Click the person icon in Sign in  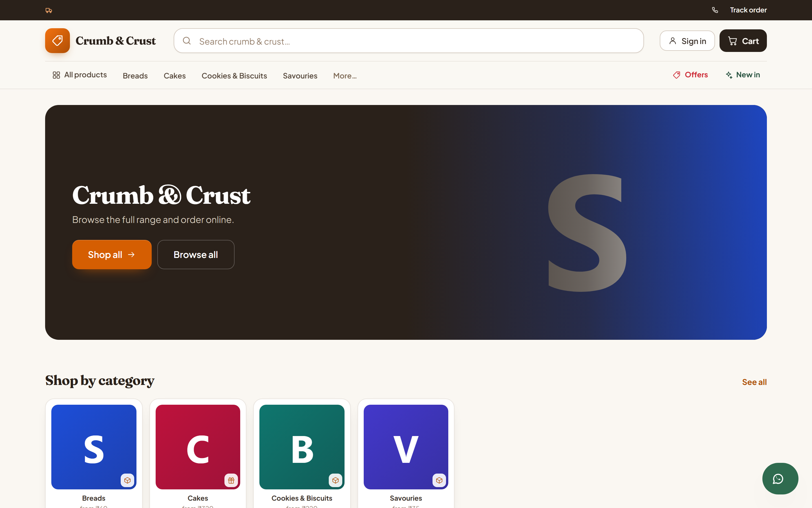click(x=672, y=41)
